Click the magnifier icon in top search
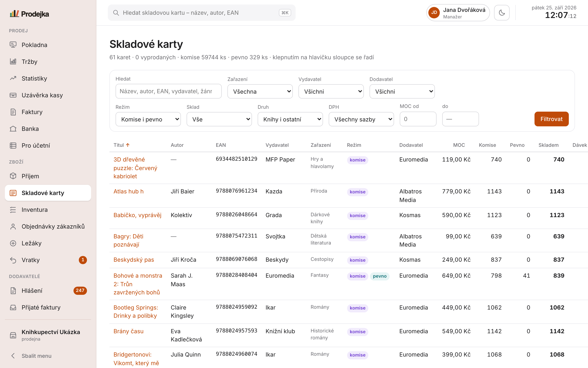Viewport: 588px width, 368px height. [x=116, y=13]
